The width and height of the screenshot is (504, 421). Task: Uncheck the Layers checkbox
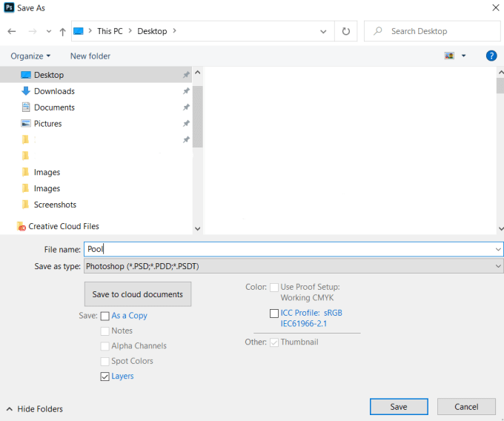(x=105, y=377)
